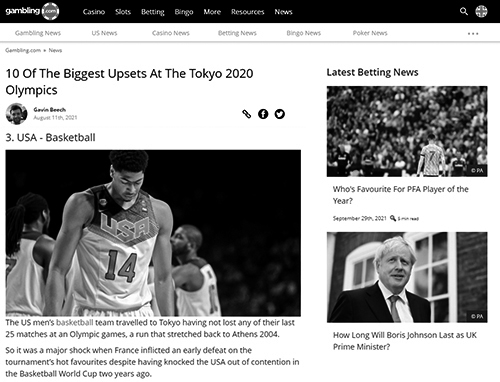Image resolution: width=500 pixels, height=382 pixels.
Task: Show more news categories ellipsis
Action: tap(473, 33)
